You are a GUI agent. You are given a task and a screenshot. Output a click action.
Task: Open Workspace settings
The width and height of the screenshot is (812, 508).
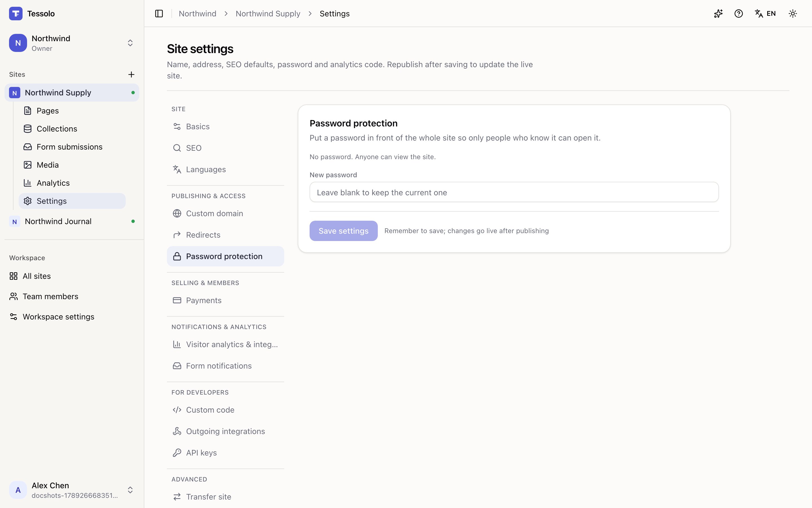(x=72, y=316)
